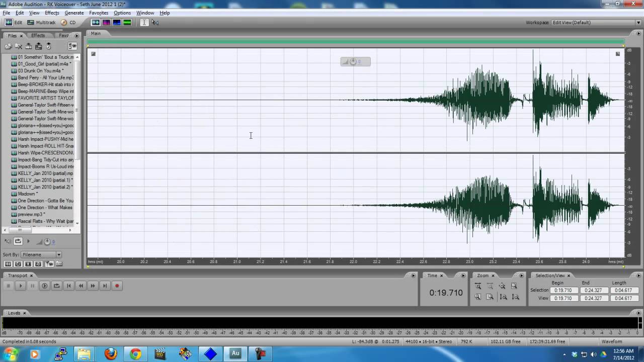Click the Selection End time field
This screenshot has height=362, width=644.
tap(593, 290)
